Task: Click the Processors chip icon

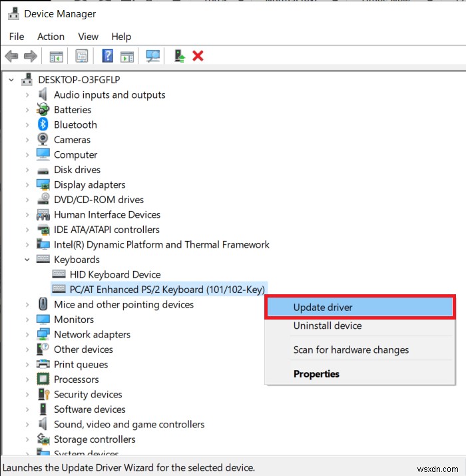Action: [x=43, y=379]
